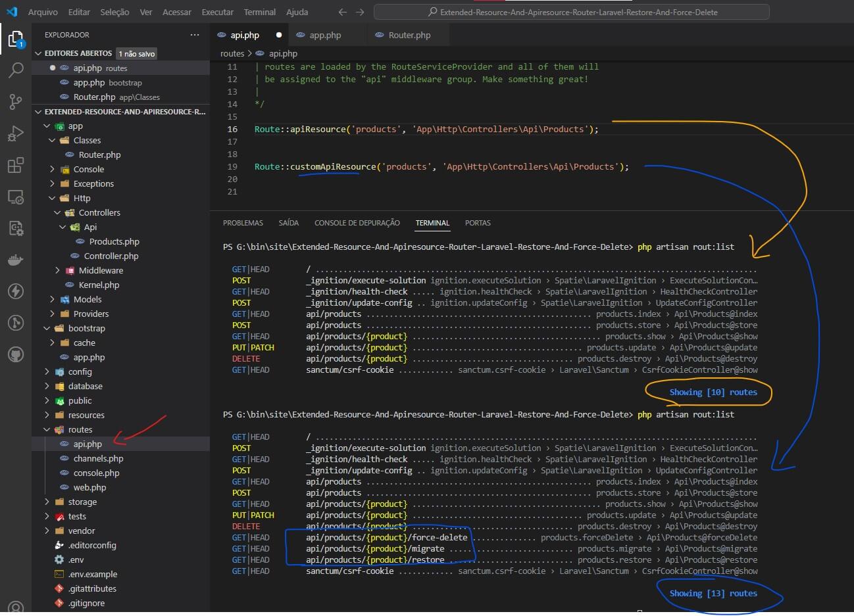Click the Accounts icon at bottom
This screenshot has height=616, width=854.
pyautogui.click(x=16, y=607)
